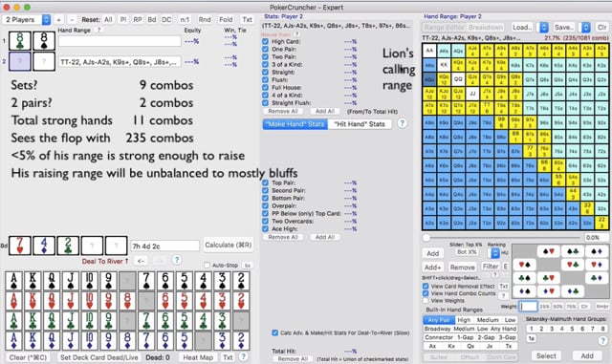Enable the Auto-Stop checkbox
612x364 pixels.
tap(207, 266)
